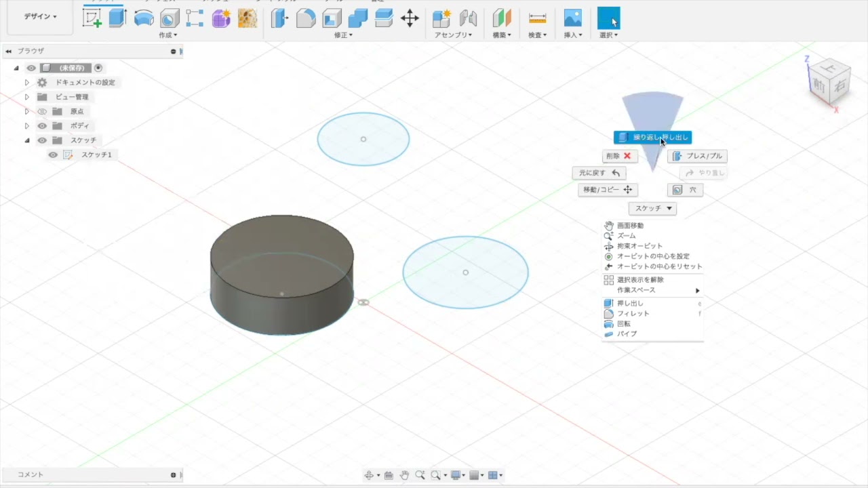Toggle visibility of the スケッチ folder
This screenshot has height=488, width=868.
(x=42, y=140)
